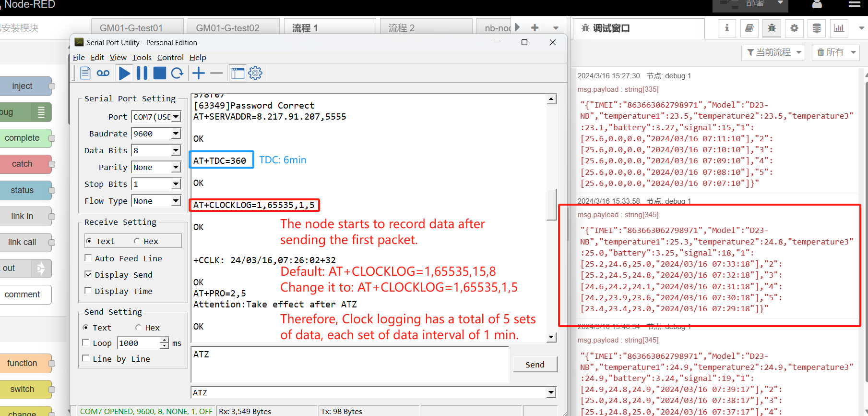Toggle the panel layout window icon in the serial toolbar
The image size is (868, 416).
click(238, 73)
